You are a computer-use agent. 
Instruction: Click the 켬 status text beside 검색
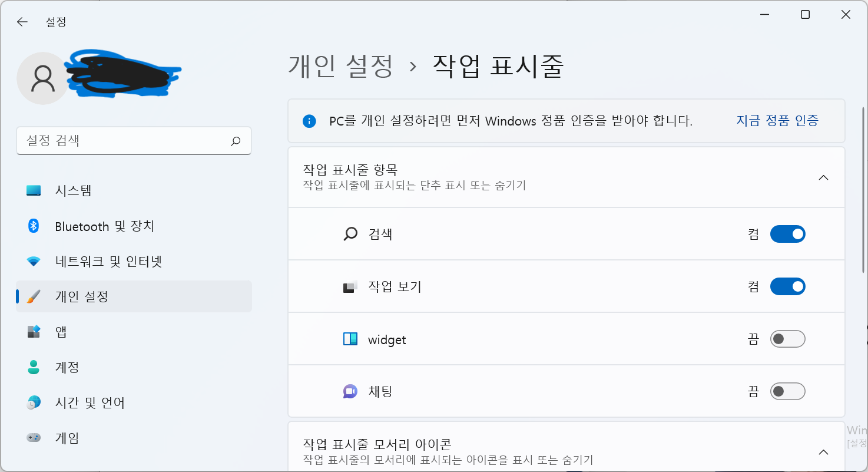point(753,235)
